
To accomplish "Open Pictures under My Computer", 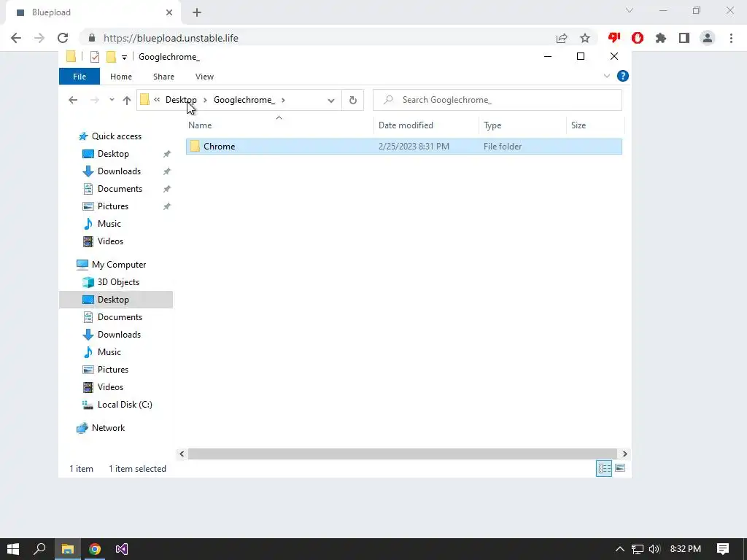I will pos(113,370).
